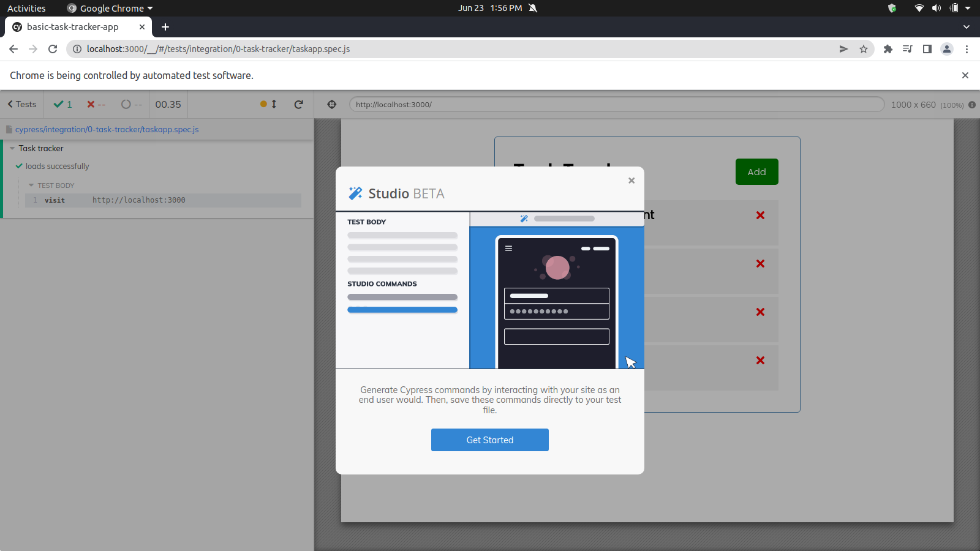Open the Google Chrome app menu
This screenshot has height=551, width=980.
(x=110, y=8)
